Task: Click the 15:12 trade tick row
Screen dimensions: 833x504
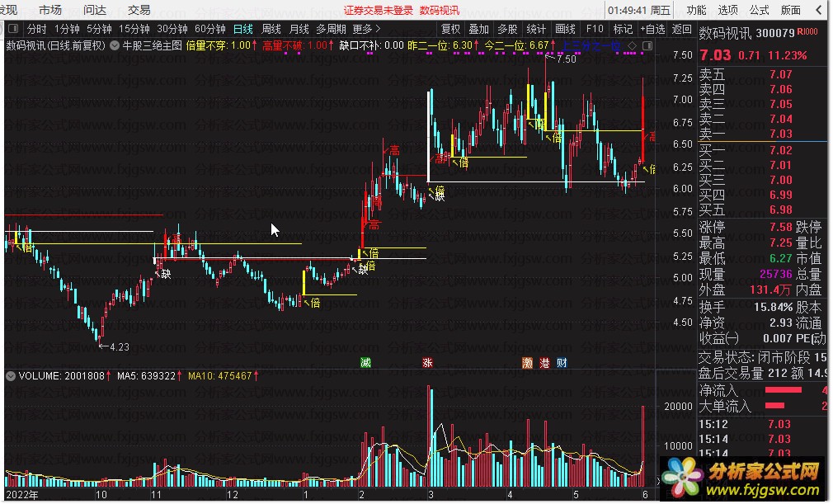Action: click(x=762, y=424)
